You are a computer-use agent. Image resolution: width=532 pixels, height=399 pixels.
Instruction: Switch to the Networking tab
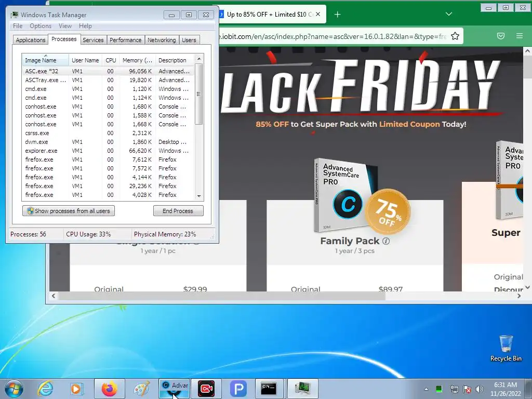(x=162, y=40)
